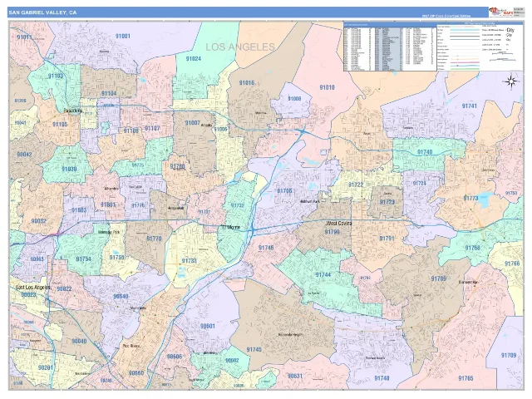Click ZIP code 91745 label

[254, 350]
